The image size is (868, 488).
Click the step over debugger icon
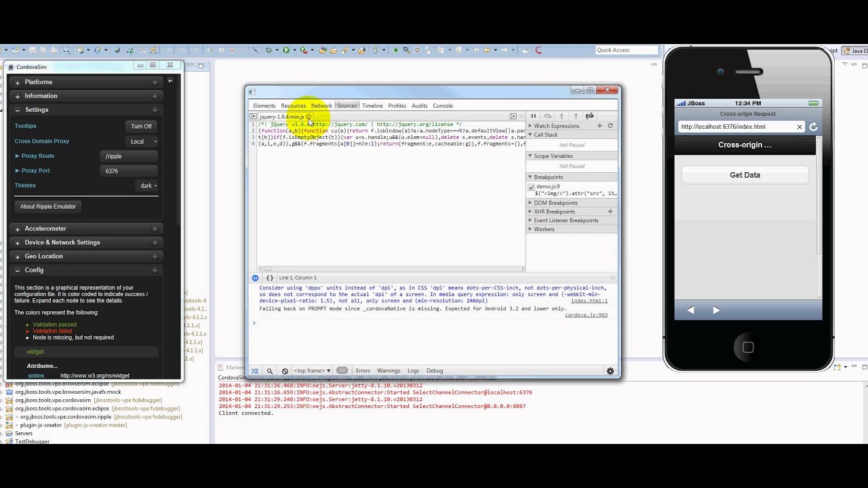tap(548, 117)
